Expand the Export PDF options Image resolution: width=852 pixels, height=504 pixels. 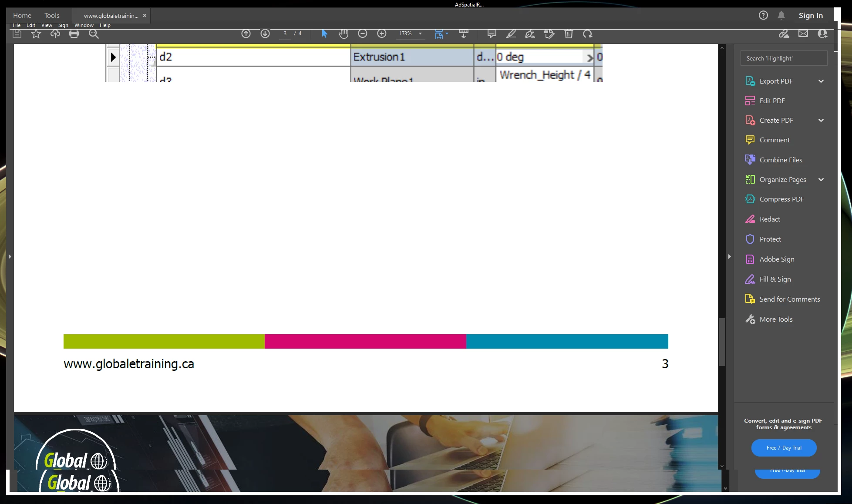pyautogui.click(x=821, y=81)
